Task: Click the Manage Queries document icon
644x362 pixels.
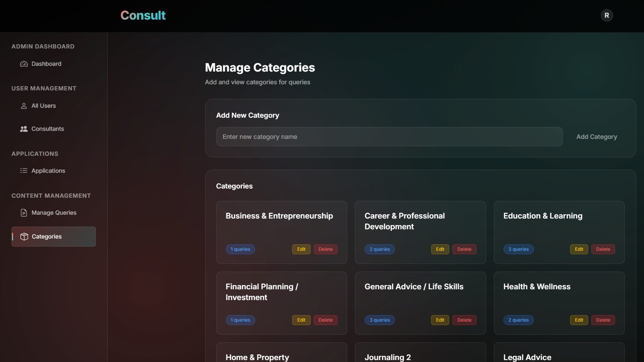Action: point(24,213)
